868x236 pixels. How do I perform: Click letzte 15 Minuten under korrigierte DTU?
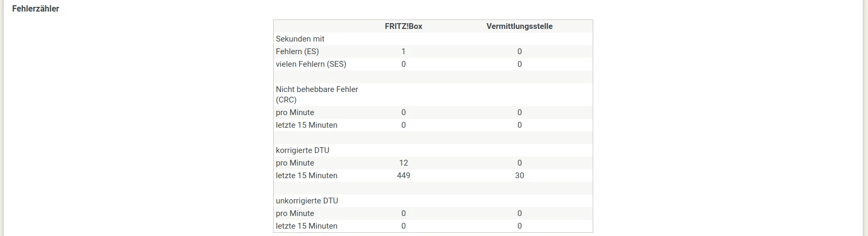[306, 176]
